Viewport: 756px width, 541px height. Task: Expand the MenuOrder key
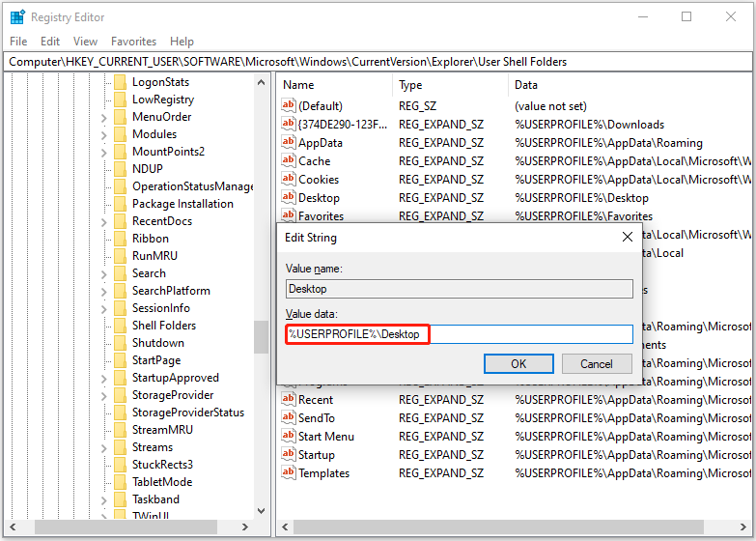[x=103, y=117]
